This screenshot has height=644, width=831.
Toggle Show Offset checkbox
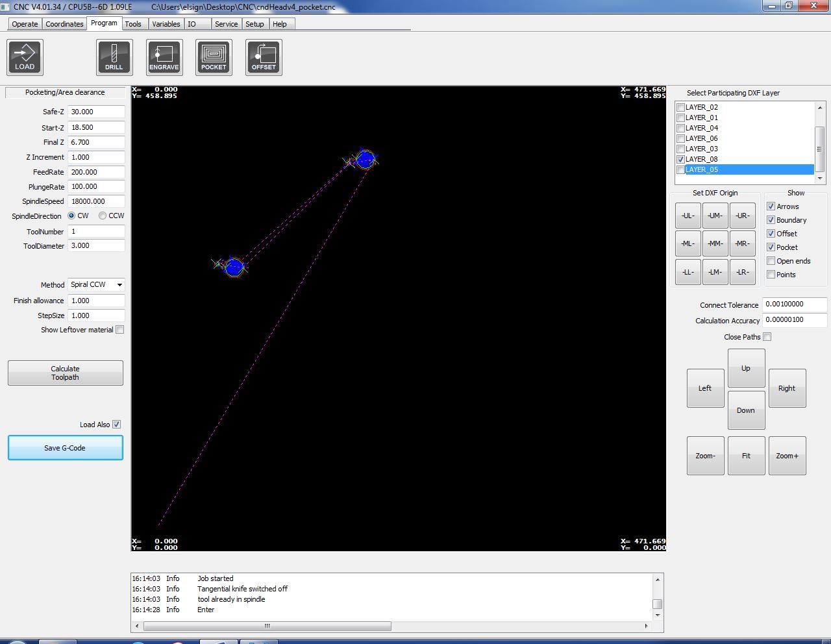(x=771, y=234)
